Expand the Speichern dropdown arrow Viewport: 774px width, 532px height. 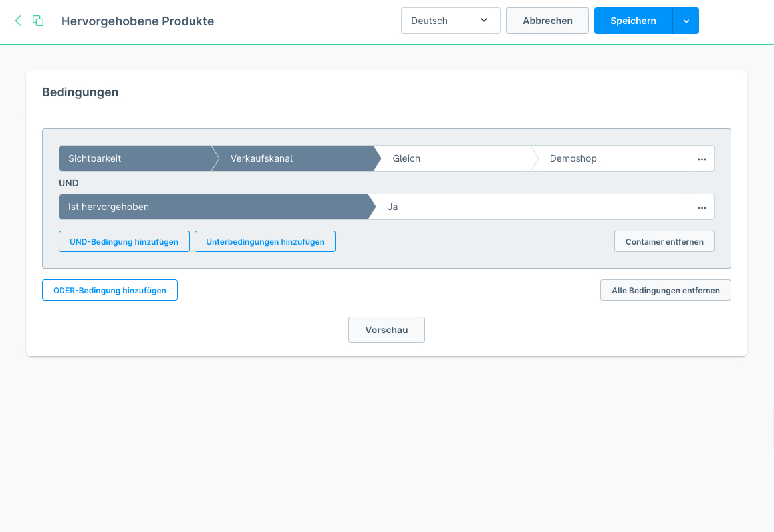coord(686,21)
